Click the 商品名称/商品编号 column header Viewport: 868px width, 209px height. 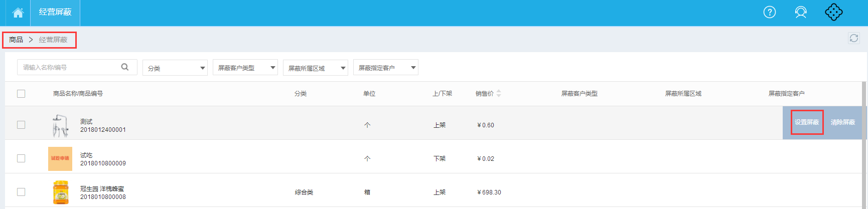(78, 94)
